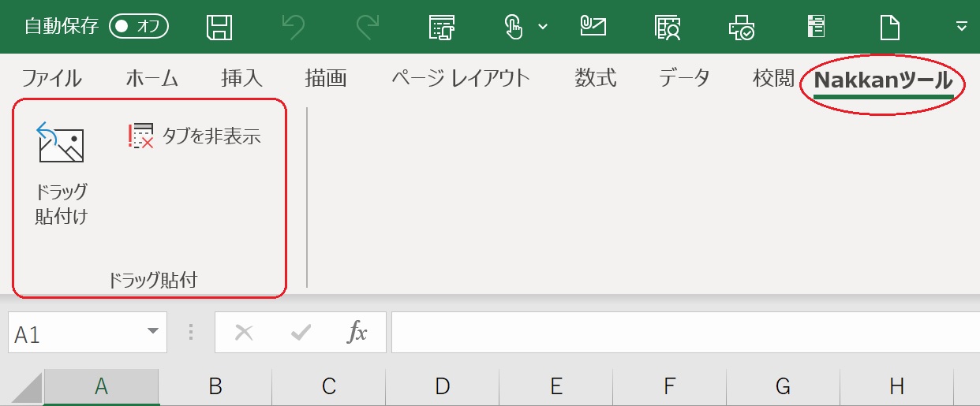Select column E header
The image size is (980, 406).
tap(556, 386)
